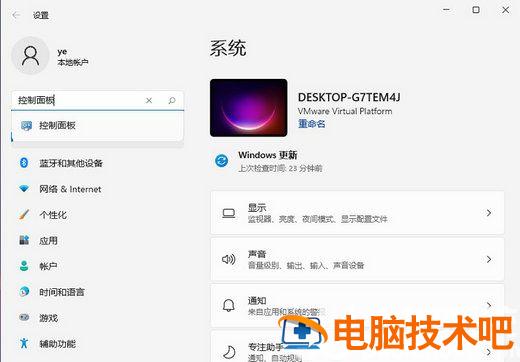
Task: Expand the 声音 row chevron
Action: 489,259
